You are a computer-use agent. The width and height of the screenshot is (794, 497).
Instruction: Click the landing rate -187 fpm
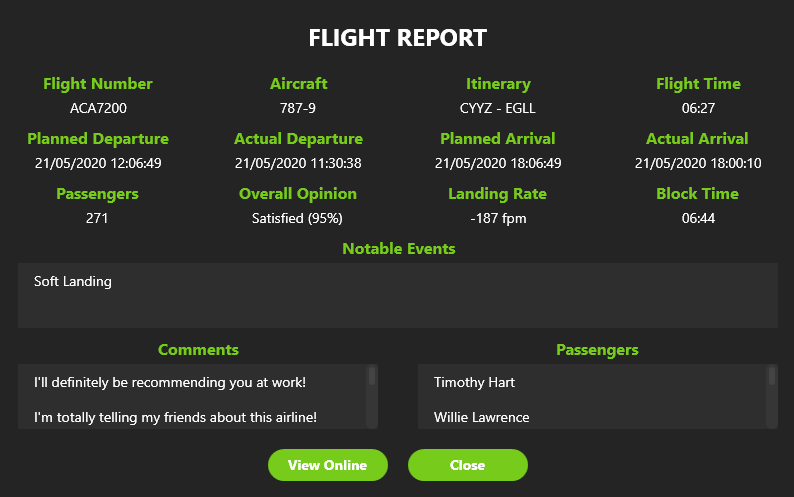[x=498, y=218]
